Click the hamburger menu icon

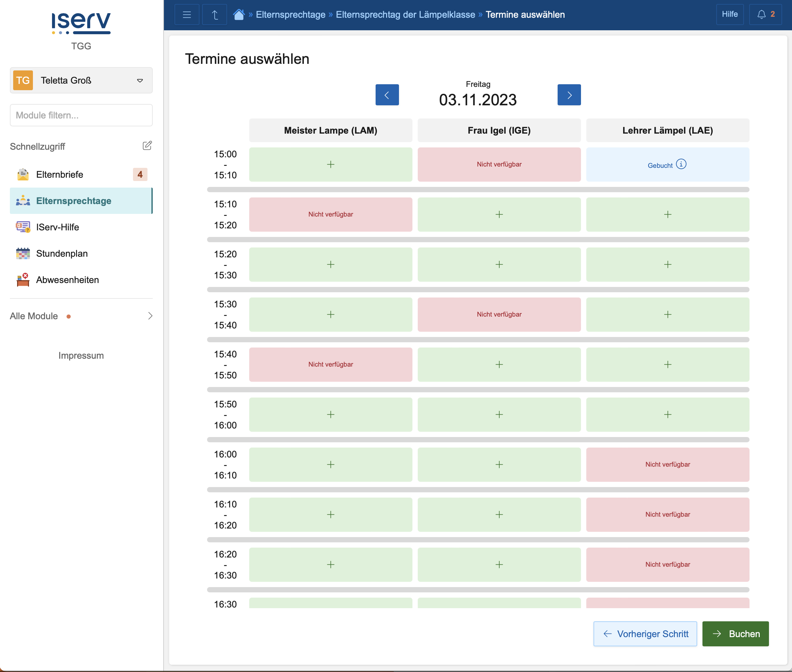(187, 14)
